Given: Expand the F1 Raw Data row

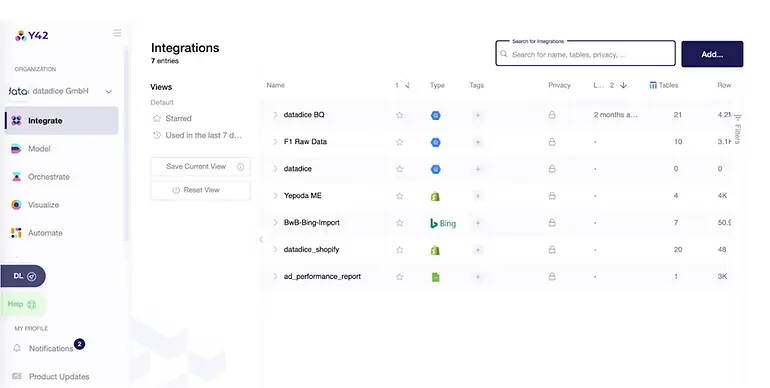Looking at the screenshot, I should [275, 141].
